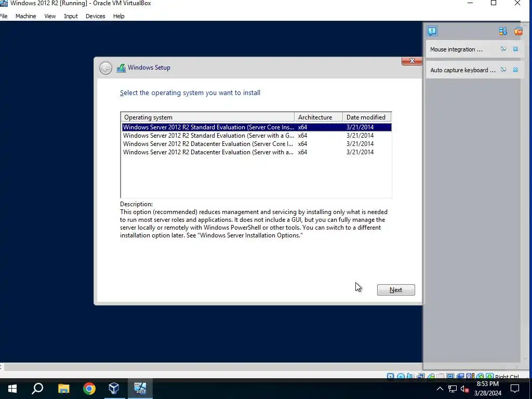Click the Architecture column header
This screenshot has width=532, height=399.
pyautogui.click(x=318, y=117)
